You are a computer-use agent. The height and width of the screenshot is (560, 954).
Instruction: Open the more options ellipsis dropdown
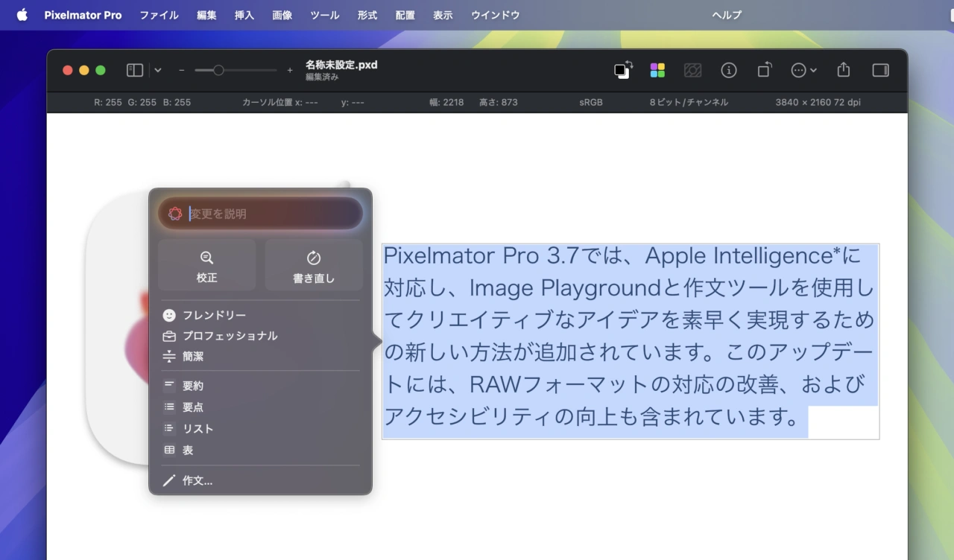coord(803,70)
